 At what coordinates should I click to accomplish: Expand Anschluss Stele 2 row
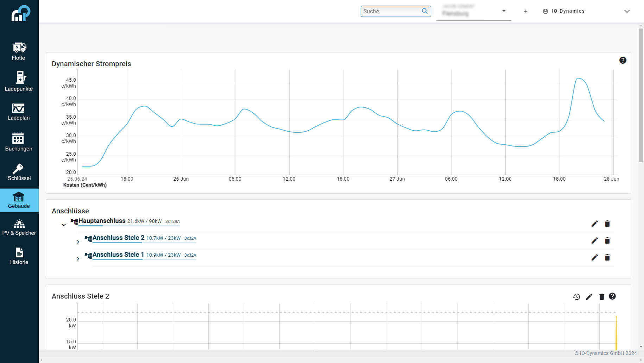pyautogui.click(x=78, y=242)
